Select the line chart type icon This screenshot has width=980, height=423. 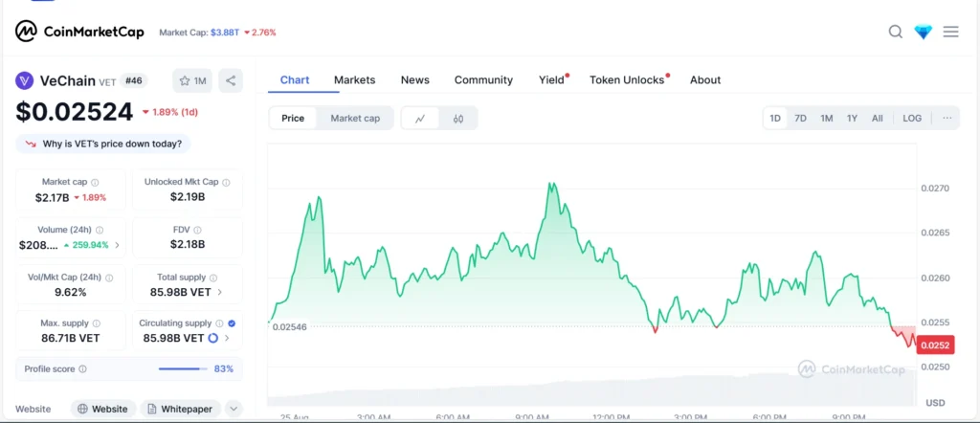pos(420,118)
